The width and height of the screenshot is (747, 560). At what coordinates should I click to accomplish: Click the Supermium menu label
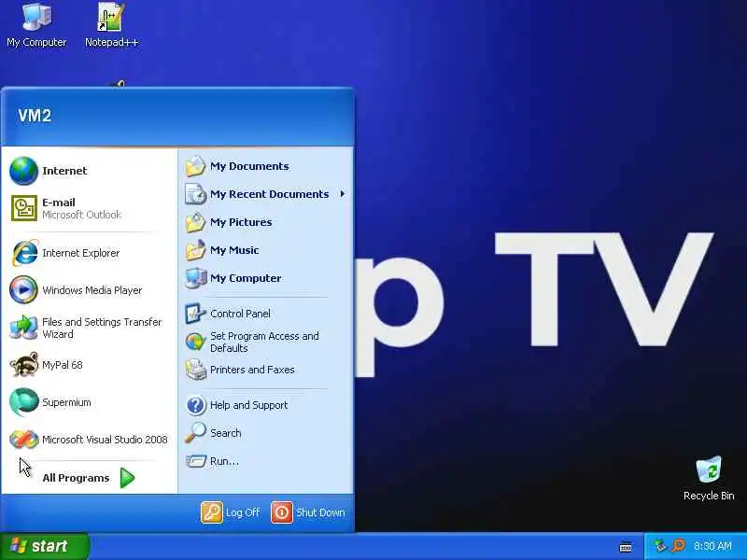66,402
